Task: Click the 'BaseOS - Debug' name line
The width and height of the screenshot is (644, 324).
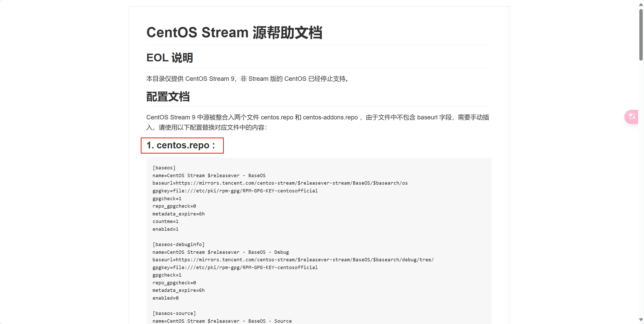Action: 221,252
